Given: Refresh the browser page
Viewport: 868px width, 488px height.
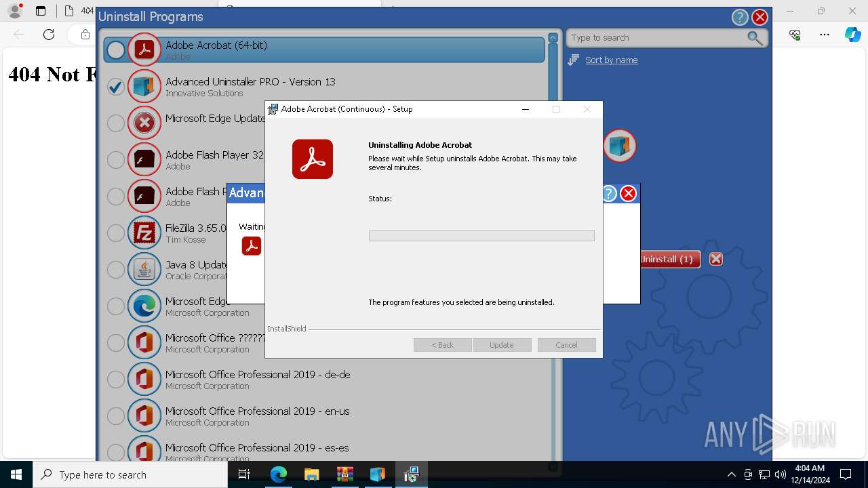Looking at the screenshot, I should (x=49, y=35).
